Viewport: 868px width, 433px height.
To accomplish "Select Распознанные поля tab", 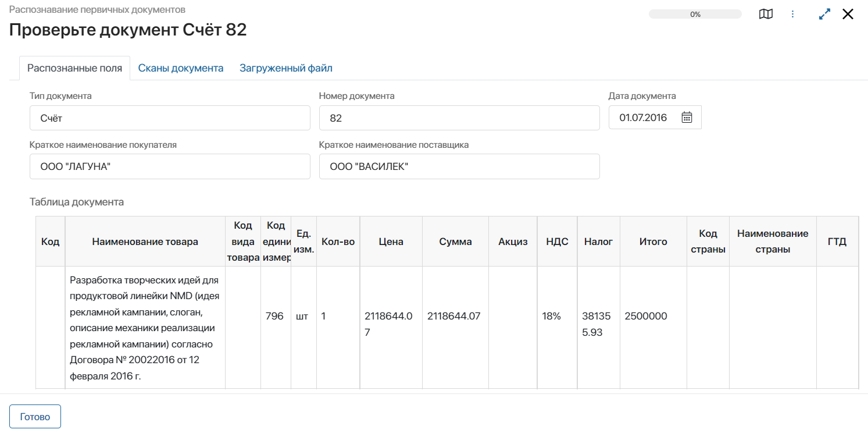I will pos(74,68).
